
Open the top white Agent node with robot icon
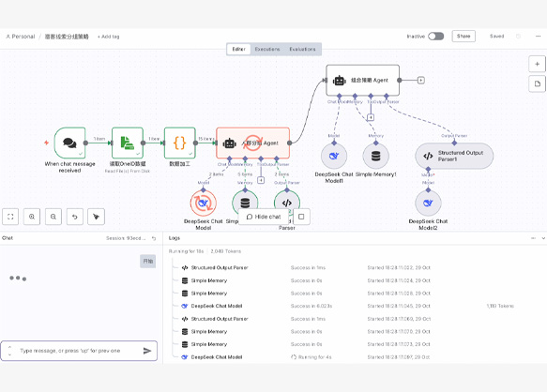[363, 81]
